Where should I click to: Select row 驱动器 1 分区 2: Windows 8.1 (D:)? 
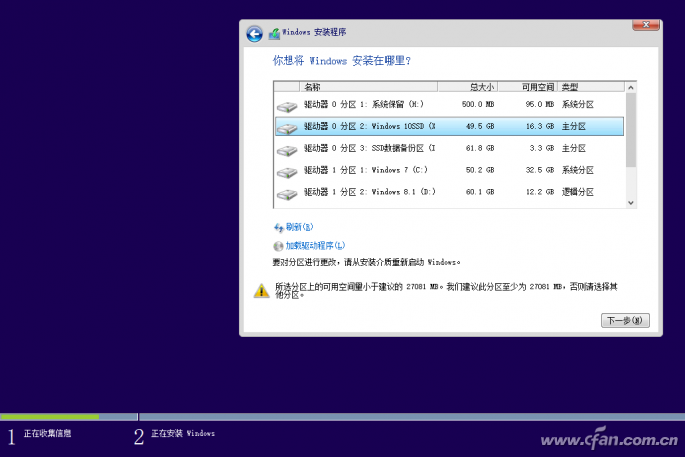(x=449, y=192)
